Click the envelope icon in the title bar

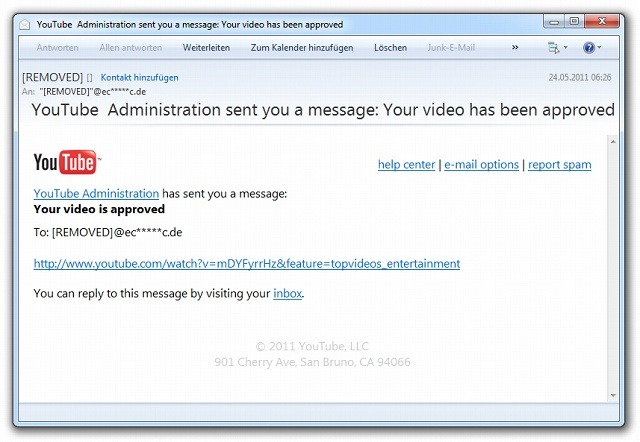pyautogui.click(x=25, y=25)
